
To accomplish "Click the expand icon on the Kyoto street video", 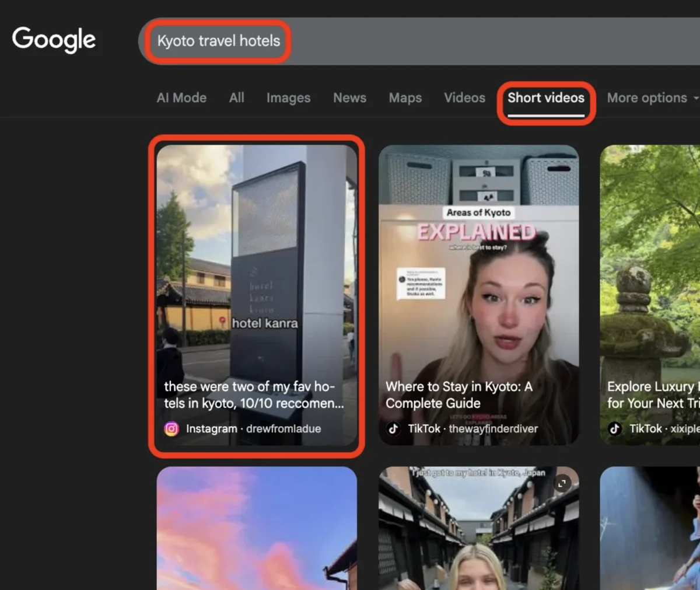I will point(562,483).
